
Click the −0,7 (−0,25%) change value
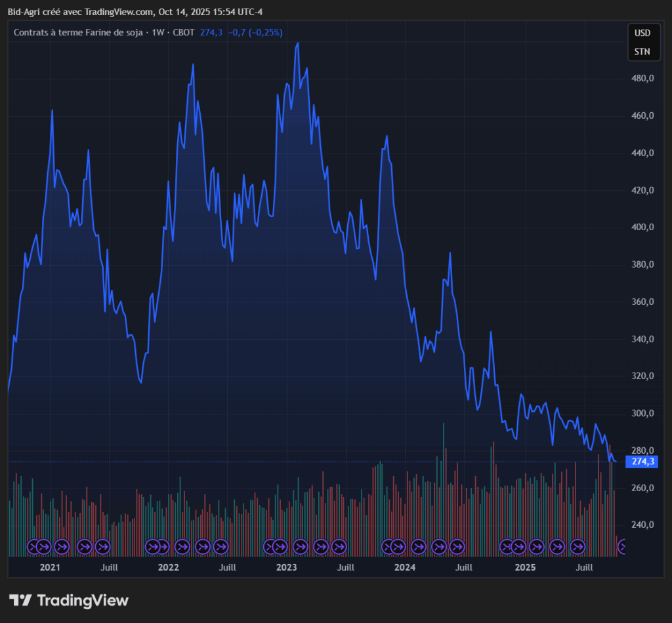255,32
